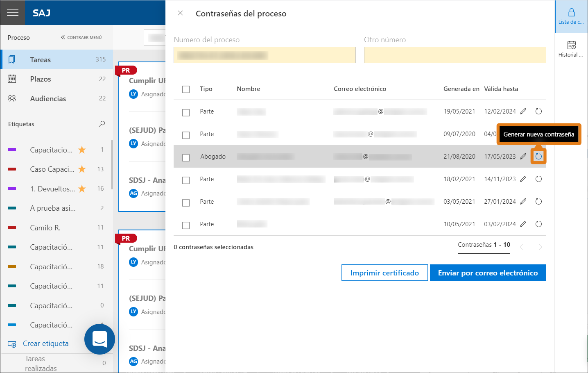Click the Contraseñas 1 - 10 pager text
Image resolution: width=588 pixels, height=373 pixels.
(x=484, y=245)
